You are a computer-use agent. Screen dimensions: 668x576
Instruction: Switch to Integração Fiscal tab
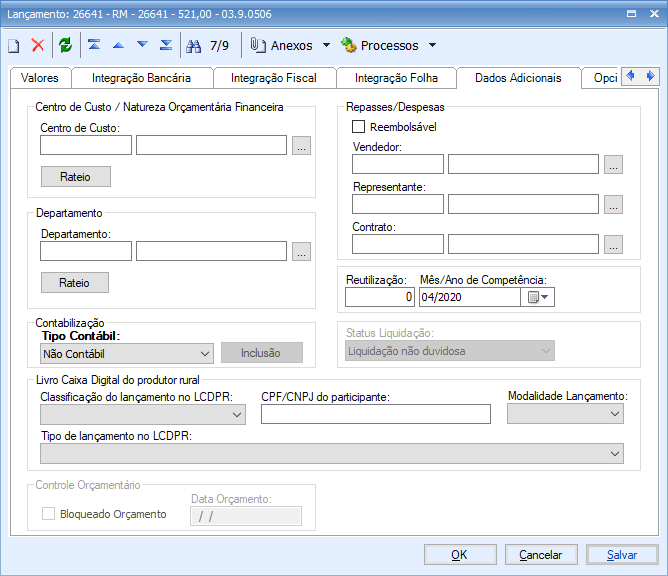coord(274,78)
